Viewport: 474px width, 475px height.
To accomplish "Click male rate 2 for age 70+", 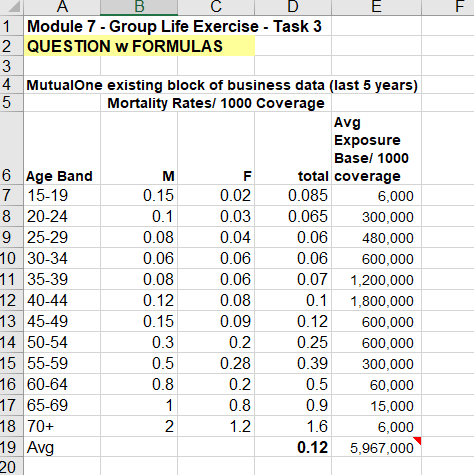I will tap(139, 426).
